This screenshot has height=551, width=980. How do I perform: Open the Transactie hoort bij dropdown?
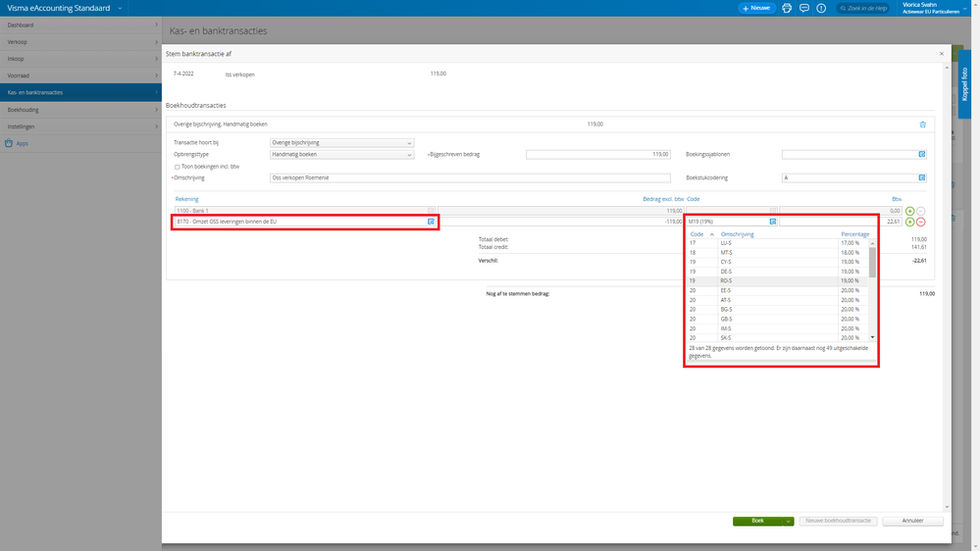[342, 142]
